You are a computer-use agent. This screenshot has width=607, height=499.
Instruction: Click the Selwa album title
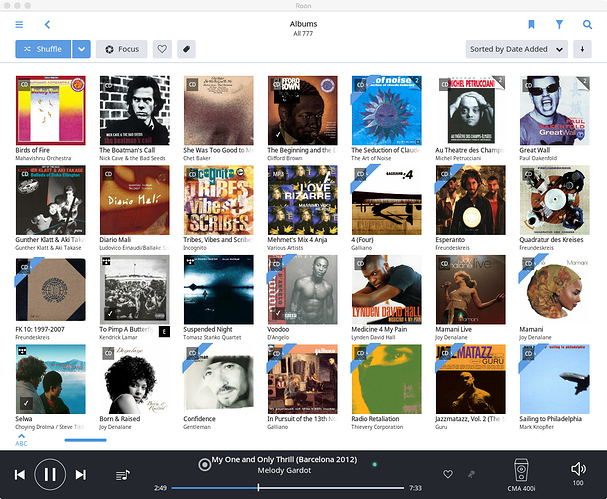[24, 418]
